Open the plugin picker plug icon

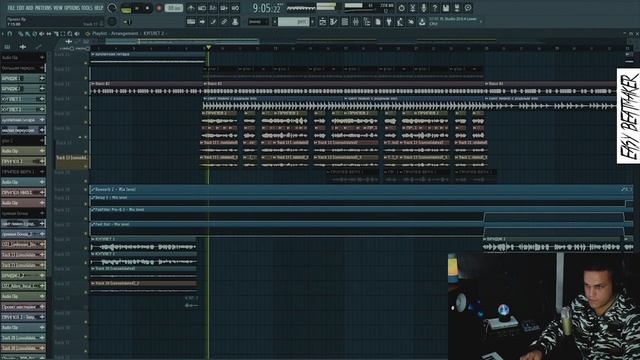[x=389, y=22]
